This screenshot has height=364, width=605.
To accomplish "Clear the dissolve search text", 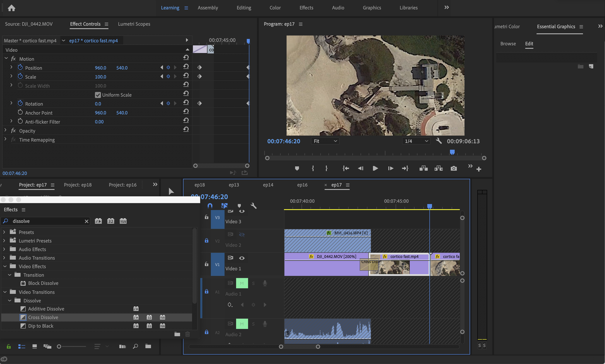I will click(x=86, y=221).
